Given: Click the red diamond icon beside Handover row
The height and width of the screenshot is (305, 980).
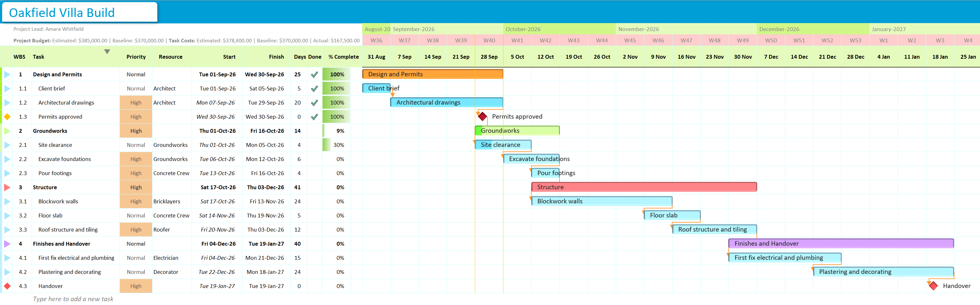Looking at the screenshot, I should [7, 286].
